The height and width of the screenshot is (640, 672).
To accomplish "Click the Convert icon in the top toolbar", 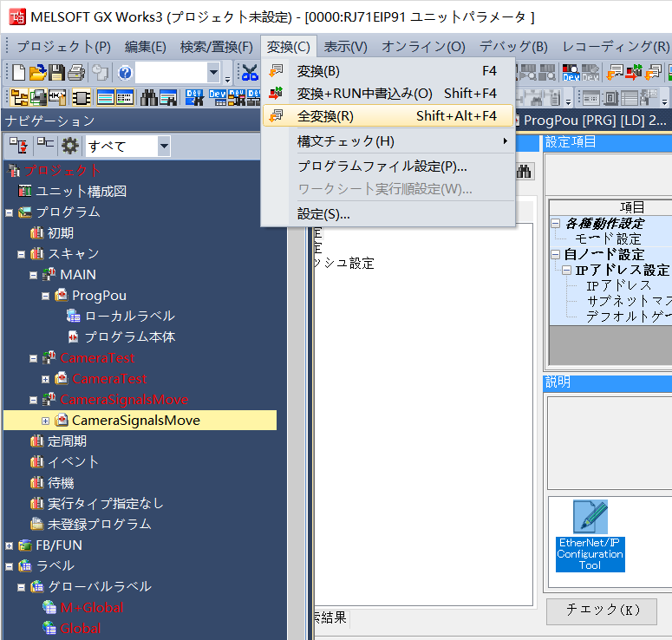I will pos(615,73).
